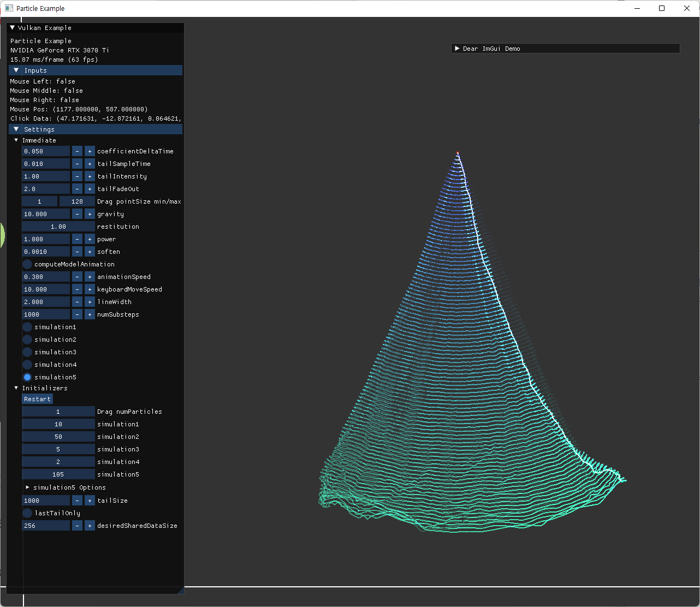Viewport: 700px width, 607px height.
Task: Click the Initializers simulation3 count field
Action: tap(58, 449)
